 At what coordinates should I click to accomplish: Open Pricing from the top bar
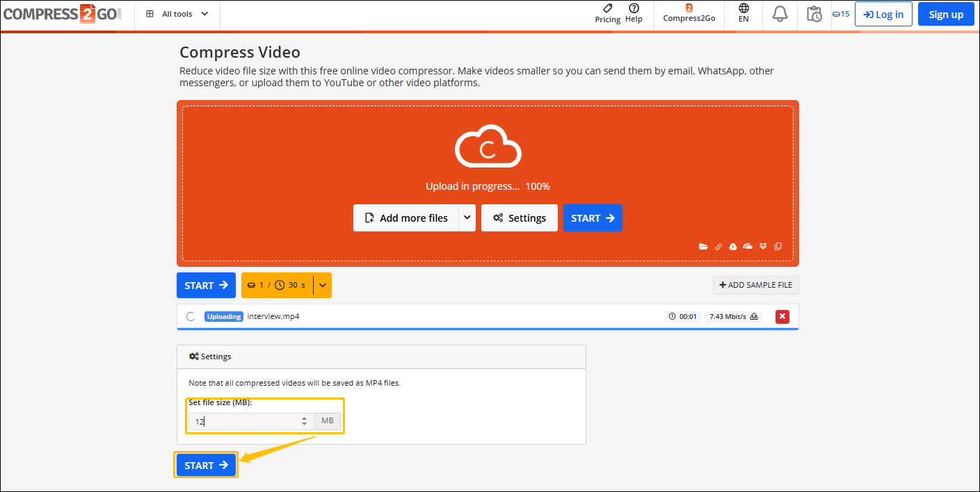607,13
